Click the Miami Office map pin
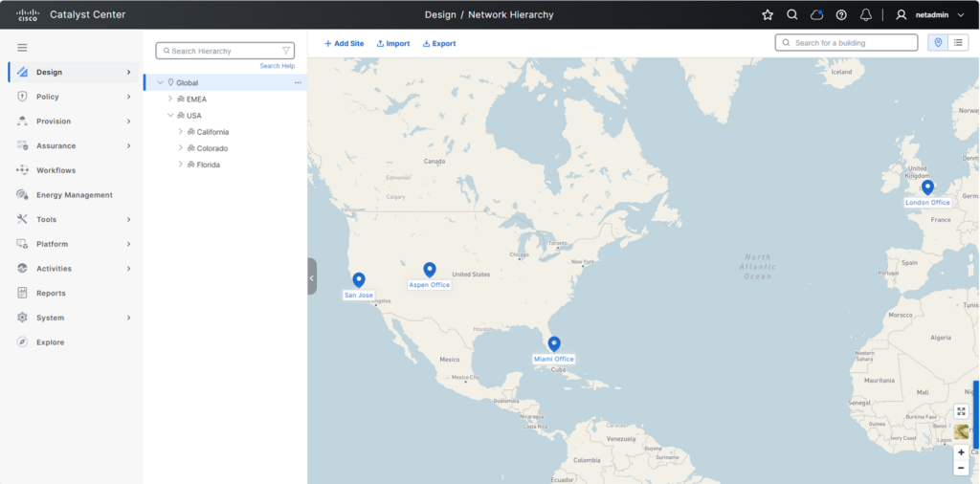The height and width of the screenshot is (484, 980). (x=554, y=344)
